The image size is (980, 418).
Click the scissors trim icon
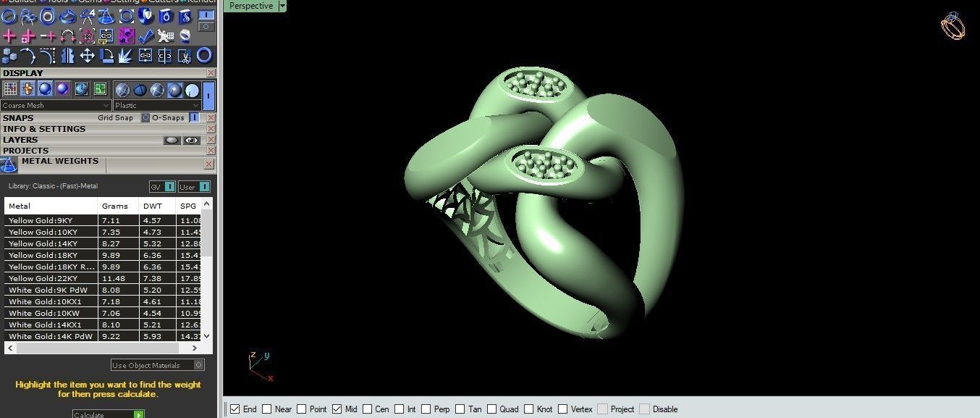tap(185, 57)
